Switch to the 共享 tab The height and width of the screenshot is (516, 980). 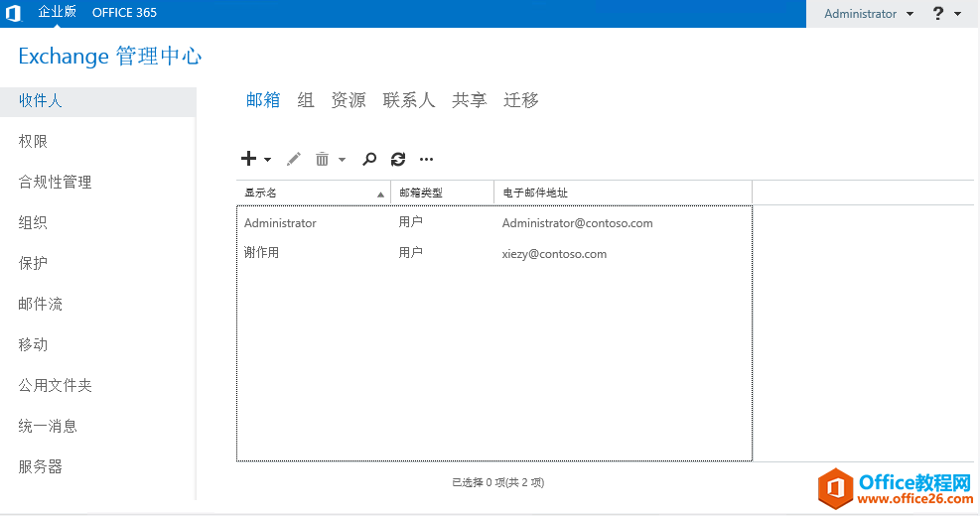click(x=470, y=100)
